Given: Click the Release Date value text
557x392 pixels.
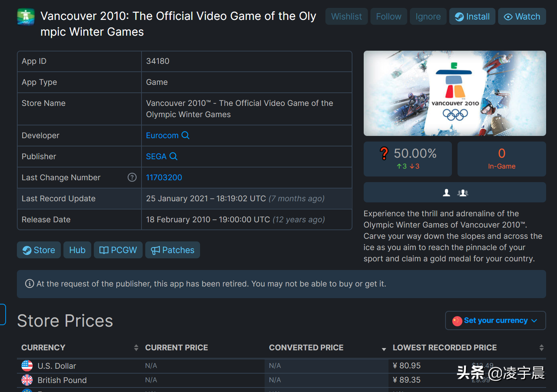Looking at the screenshot, I should (235, 220).
